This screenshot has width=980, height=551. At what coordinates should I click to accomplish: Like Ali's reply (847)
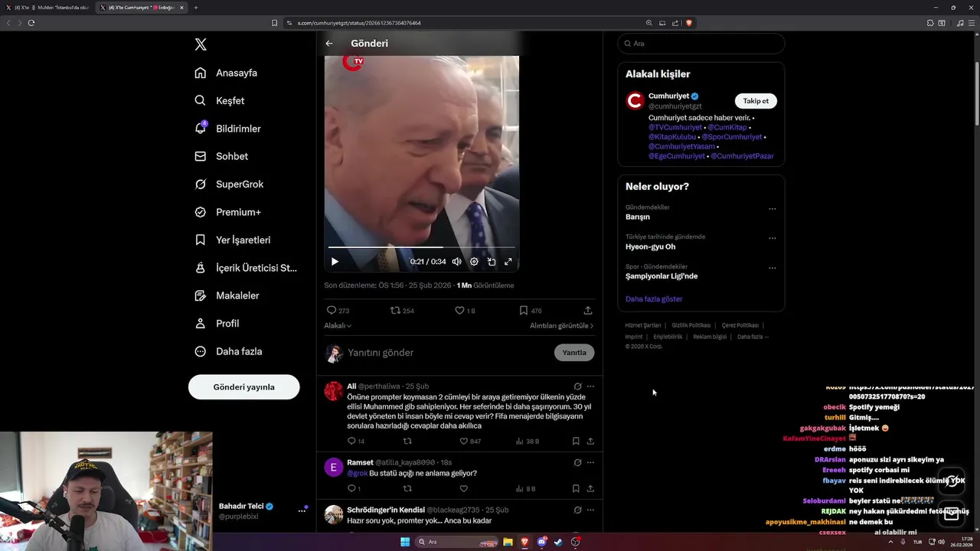[463, 442]
